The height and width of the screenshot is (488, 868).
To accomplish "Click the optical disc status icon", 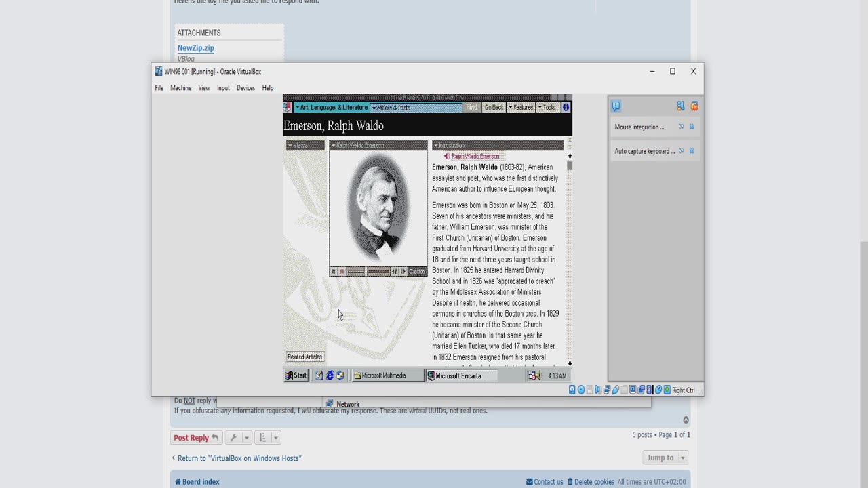I will pos(581,390).
